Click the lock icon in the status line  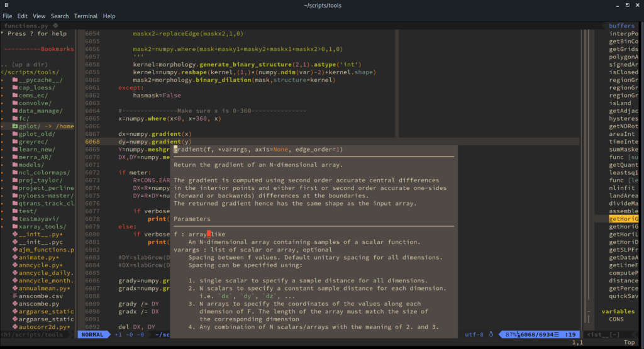[491, 335]
